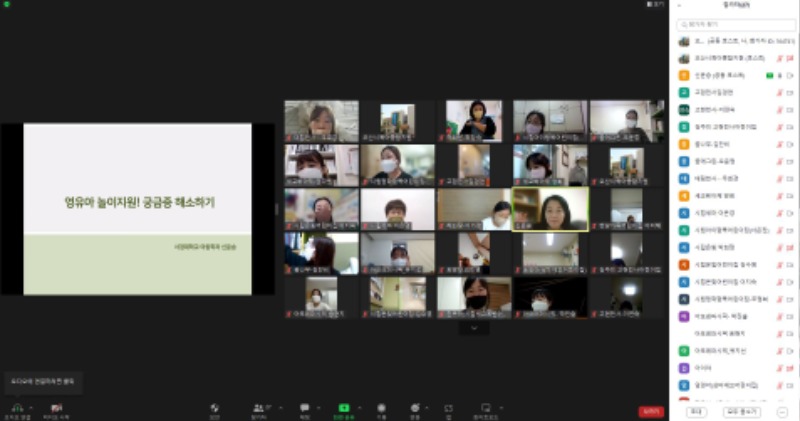Toggle video for the second participant in list
The width and height of the screenshot is (800, 421).
790,59
